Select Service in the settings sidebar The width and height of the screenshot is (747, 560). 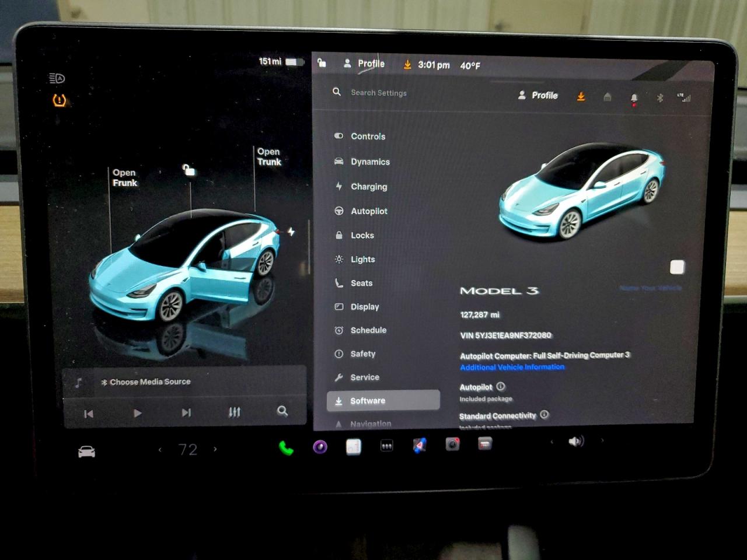coord(365,377)
